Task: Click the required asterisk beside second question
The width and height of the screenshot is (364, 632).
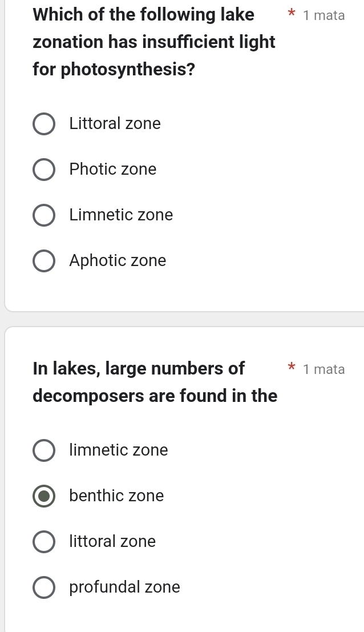Action: pyautogui.click(x=291, y=369)
